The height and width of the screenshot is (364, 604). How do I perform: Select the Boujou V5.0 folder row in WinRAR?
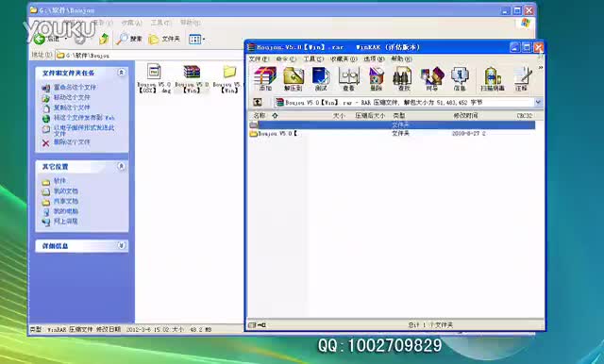click(x=393, y=134)
